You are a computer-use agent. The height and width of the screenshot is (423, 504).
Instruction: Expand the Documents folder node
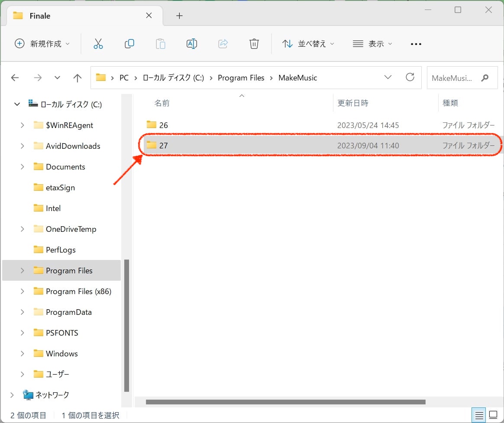click(x=22, y=167)
